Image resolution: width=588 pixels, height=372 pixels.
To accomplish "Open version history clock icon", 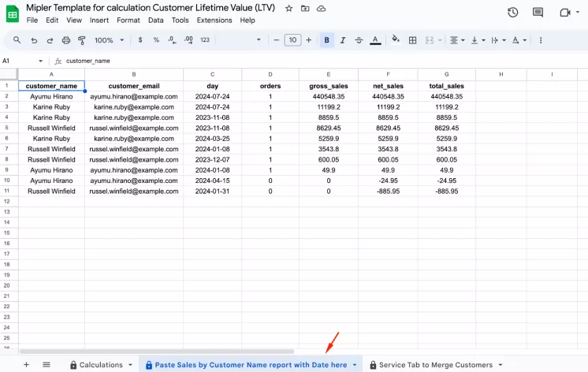I will pyautogui.click(x=512, y=13).
